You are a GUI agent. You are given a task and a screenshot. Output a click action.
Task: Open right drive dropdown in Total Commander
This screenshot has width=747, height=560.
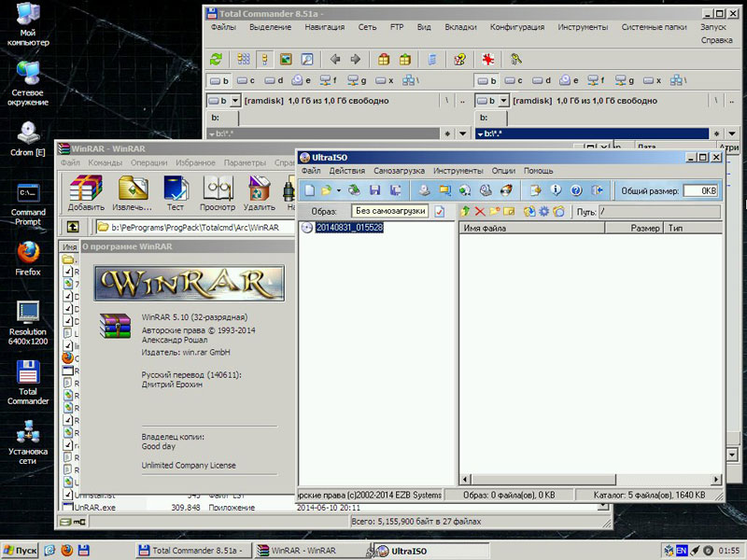[503, 101]
